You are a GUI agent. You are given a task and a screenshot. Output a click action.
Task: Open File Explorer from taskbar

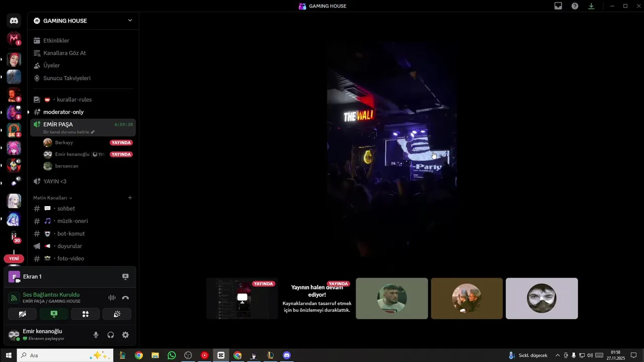155,355
